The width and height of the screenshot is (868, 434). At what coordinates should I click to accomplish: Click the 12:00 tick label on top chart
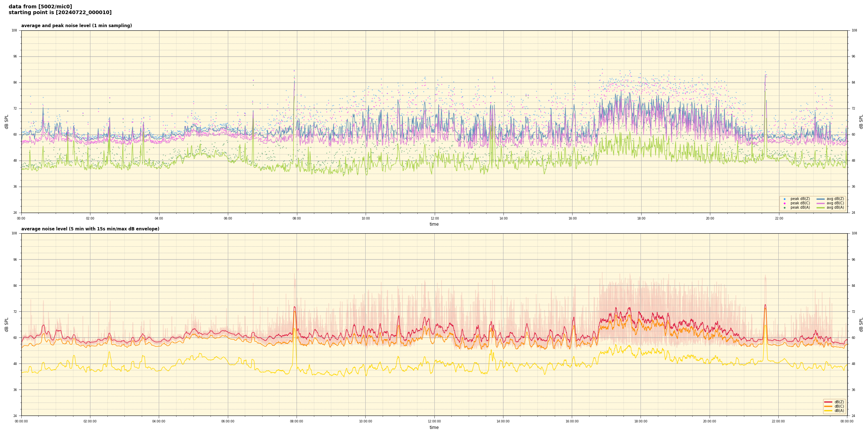[434, 218]
